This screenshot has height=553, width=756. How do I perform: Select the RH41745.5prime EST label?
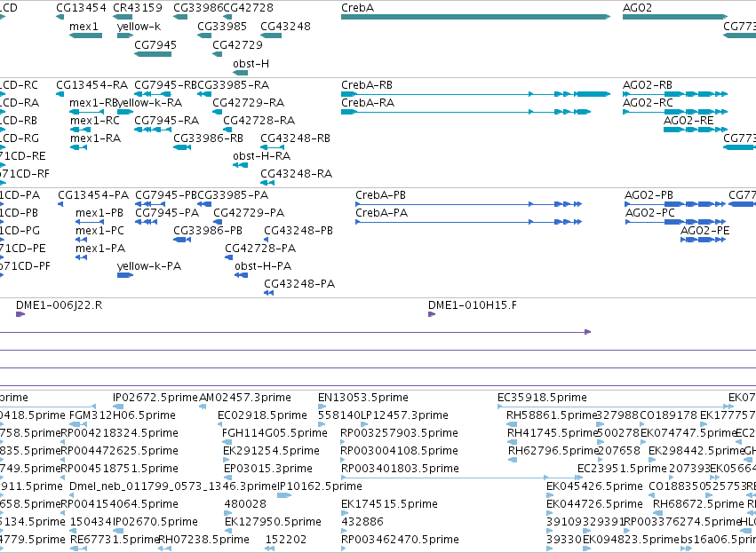click(x=553, y=433)
